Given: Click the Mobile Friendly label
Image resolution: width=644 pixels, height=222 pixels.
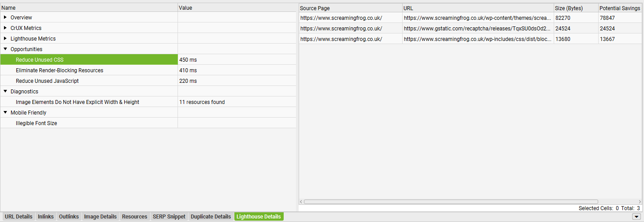Looking at the screenshot, I should [x=28, y=113].
